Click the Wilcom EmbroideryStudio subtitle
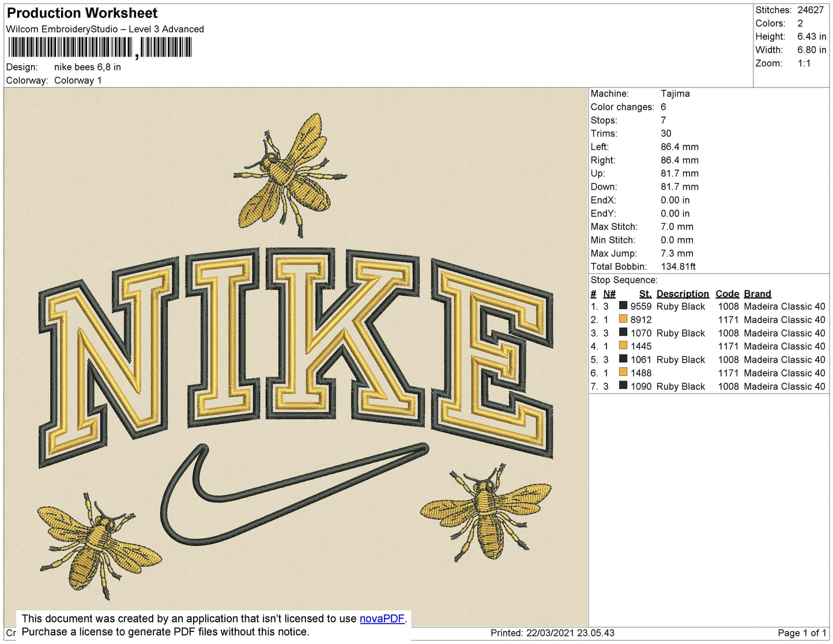This screenshot has height=644, width=833. [105, 29]
